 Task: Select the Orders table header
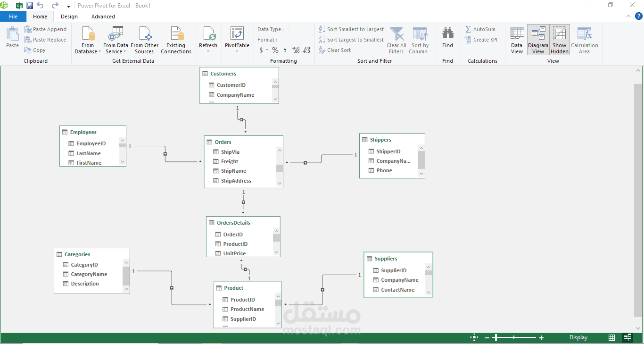point(244,142)
